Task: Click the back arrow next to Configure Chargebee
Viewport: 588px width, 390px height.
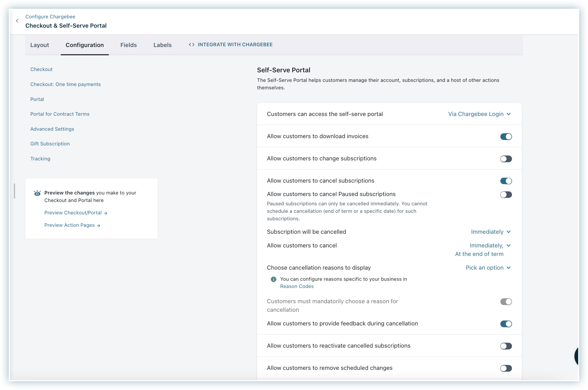Action: (17, 21)
